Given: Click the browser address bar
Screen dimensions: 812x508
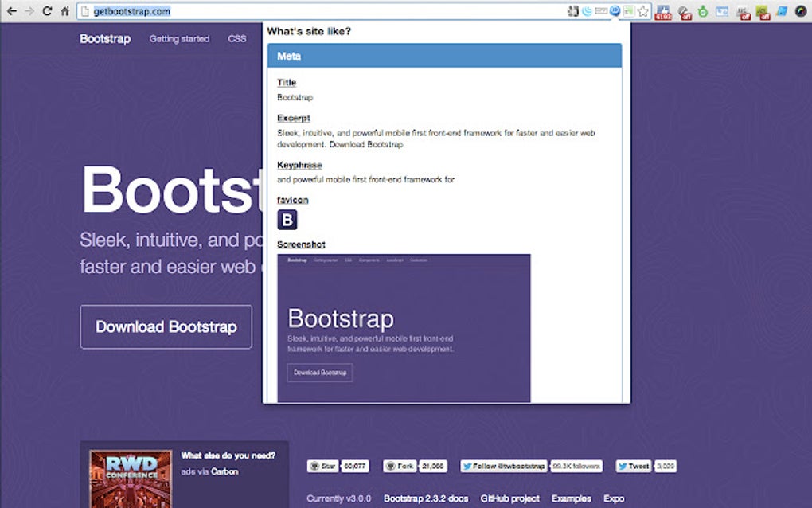Looking at the screenshot, I should pos(318,11).
